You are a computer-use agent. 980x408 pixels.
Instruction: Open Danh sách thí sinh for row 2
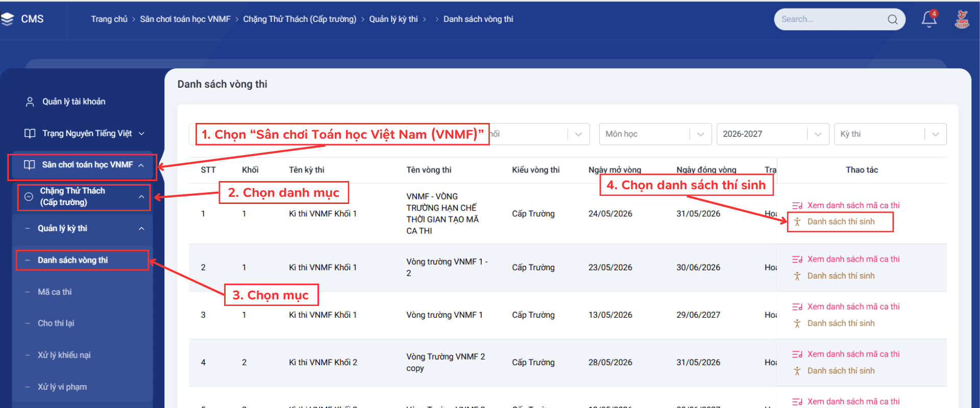click(x=841, y=276)
